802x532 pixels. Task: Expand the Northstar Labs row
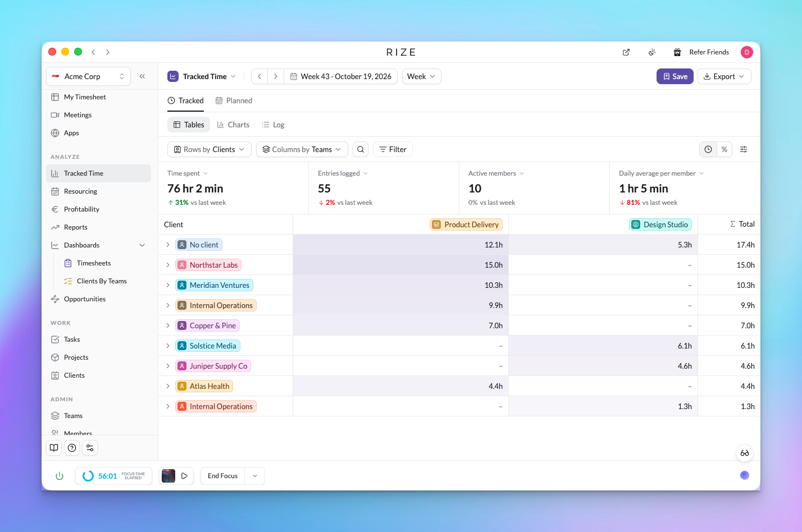point(168,265)
